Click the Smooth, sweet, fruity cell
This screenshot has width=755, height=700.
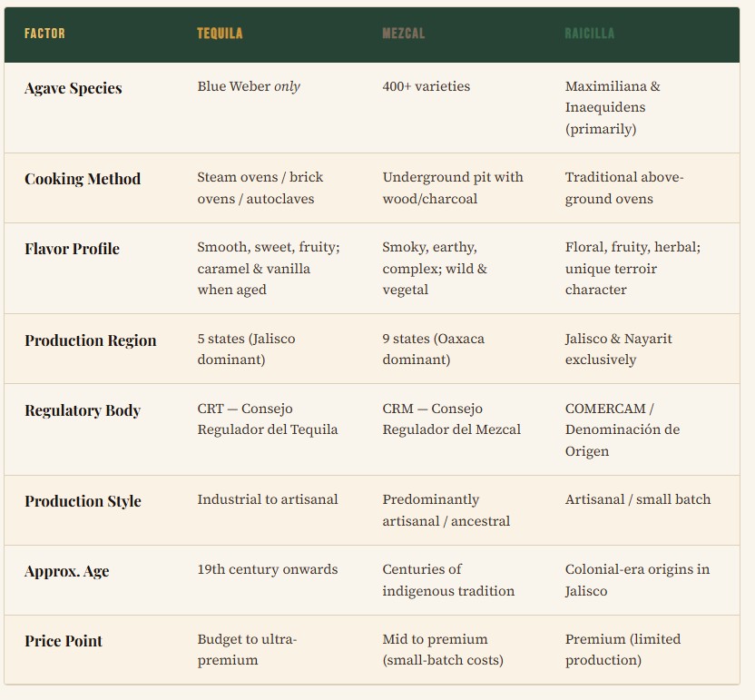pyautogui.click(x=269, y=269)
